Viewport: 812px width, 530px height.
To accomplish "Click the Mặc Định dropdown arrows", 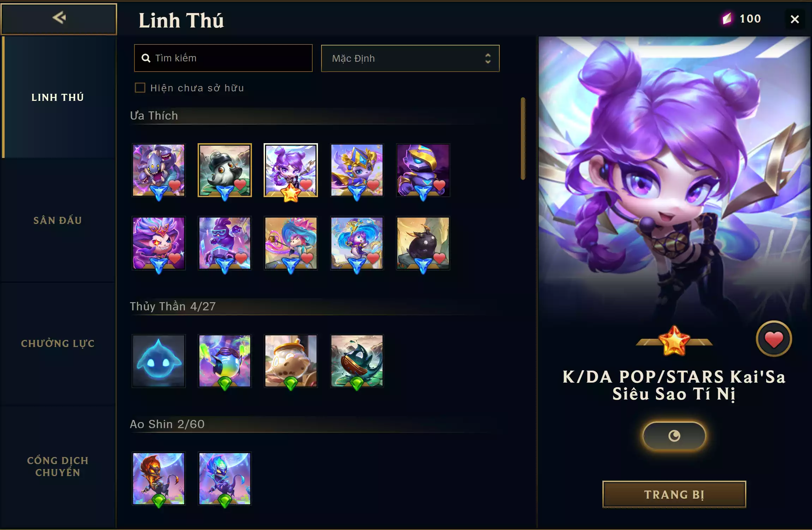I will click(488, 58).
